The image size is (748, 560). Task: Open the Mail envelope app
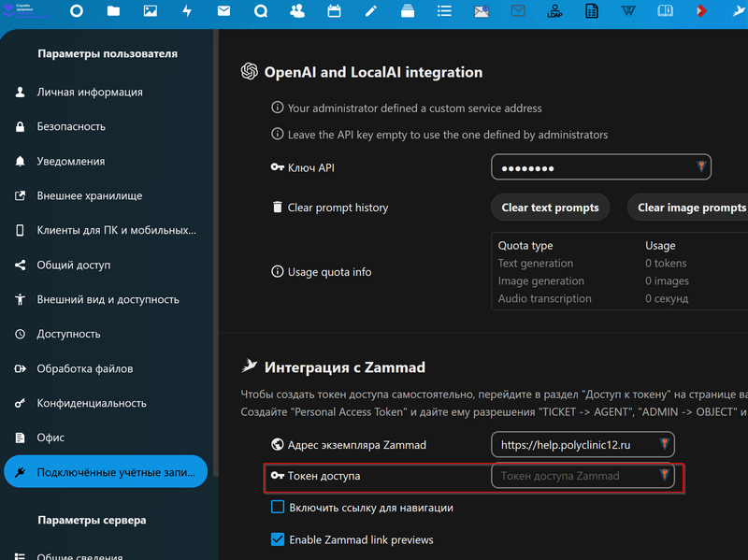[223, 11]
